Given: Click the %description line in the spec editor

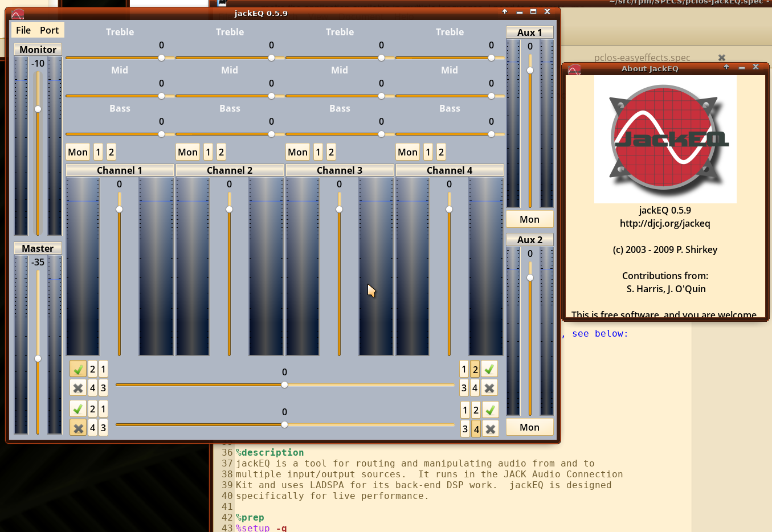Looking at the screenshot, I should [270, 452].
